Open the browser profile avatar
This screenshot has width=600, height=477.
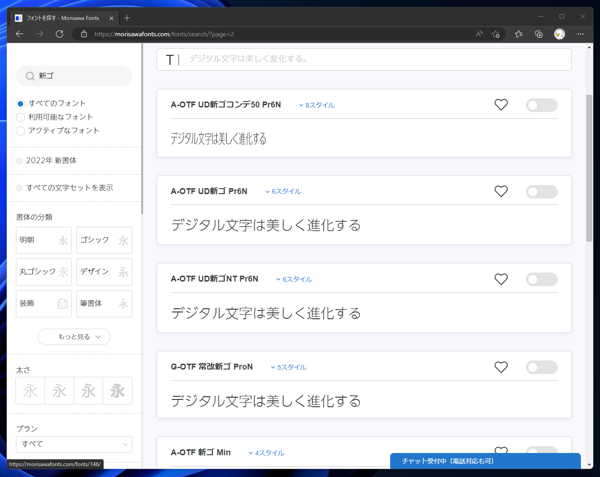point(559,34)
